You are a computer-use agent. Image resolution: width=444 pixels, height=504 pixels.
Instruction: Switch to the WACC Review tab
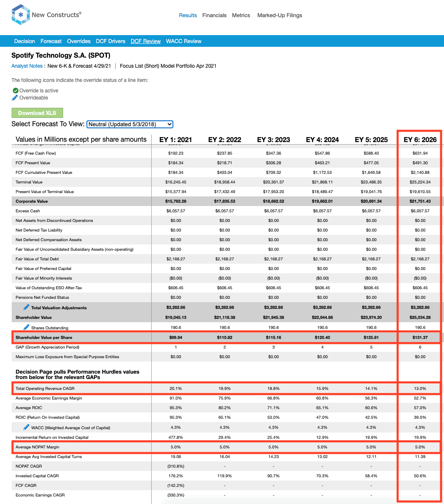click(184, 41)
